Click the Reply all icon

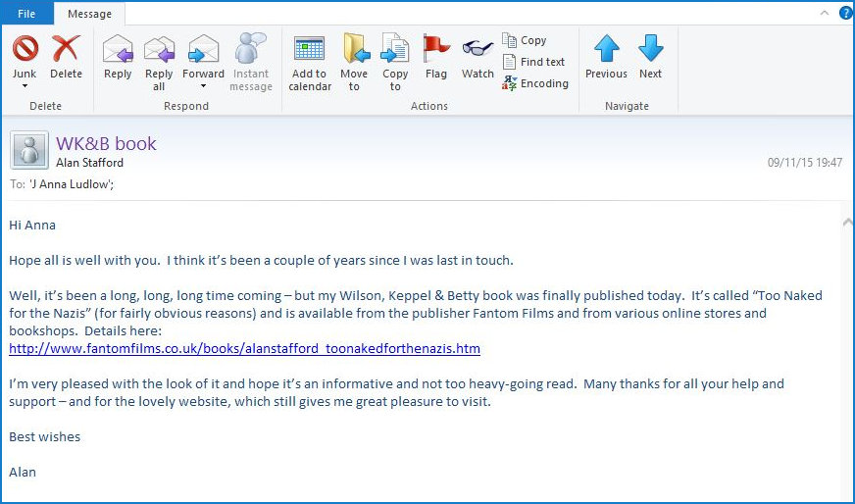pyautogui.click(x=159, y=49)
